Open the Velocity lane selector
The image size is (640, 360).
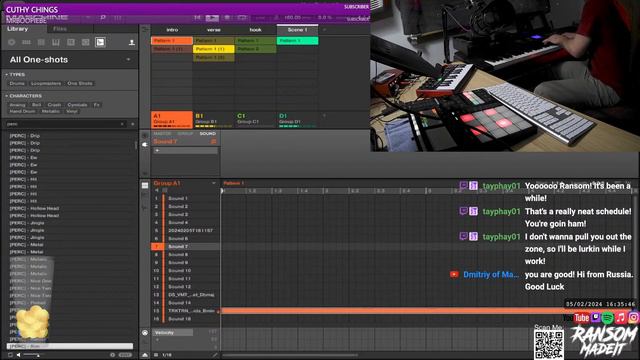pyautogui.click(x=173, y=333)
